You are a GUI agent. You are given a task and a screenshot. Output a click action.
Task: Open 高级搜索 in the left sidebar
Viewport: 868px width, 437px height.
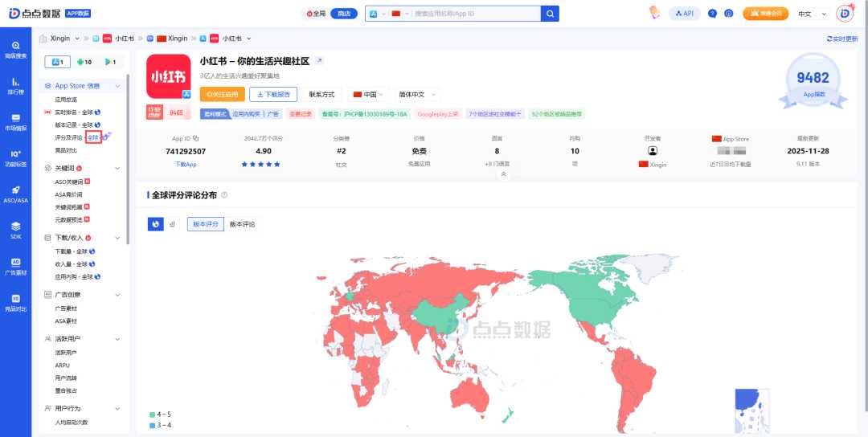pyautogui.click(x=15, y=49)
